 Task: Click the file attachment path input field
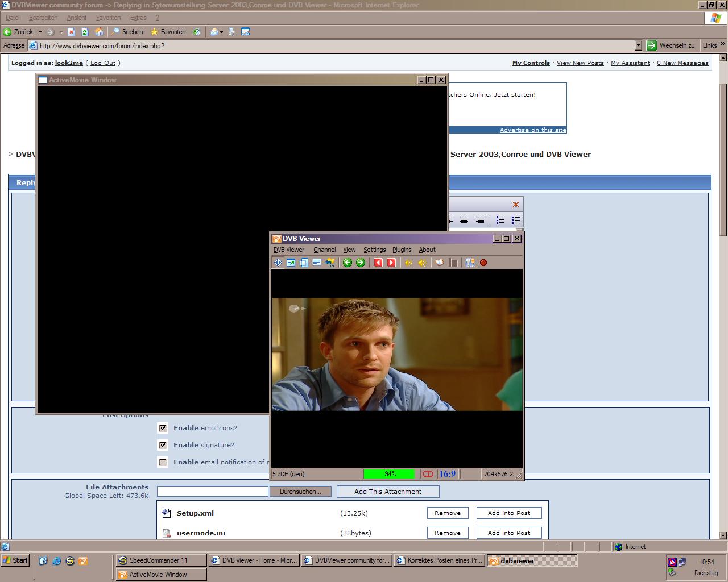tap(213, 492)
